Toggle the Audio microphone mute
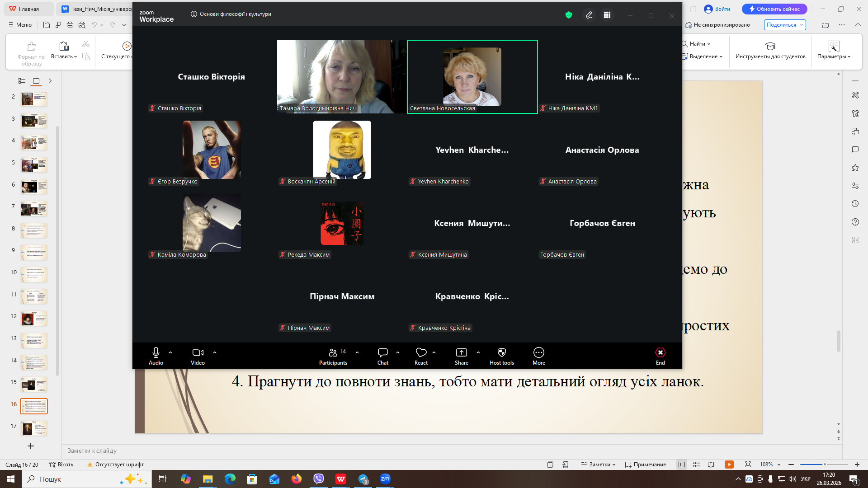This screenshot has width=868, height=488. coord(156,356)
